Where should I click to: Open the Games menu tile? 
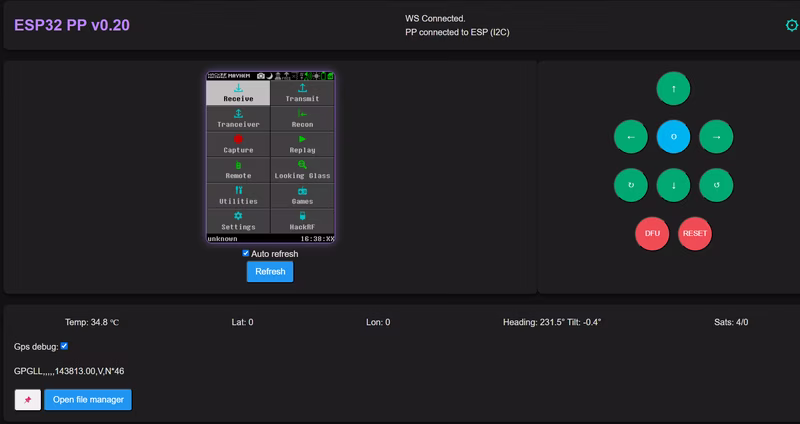click(303, 195)
